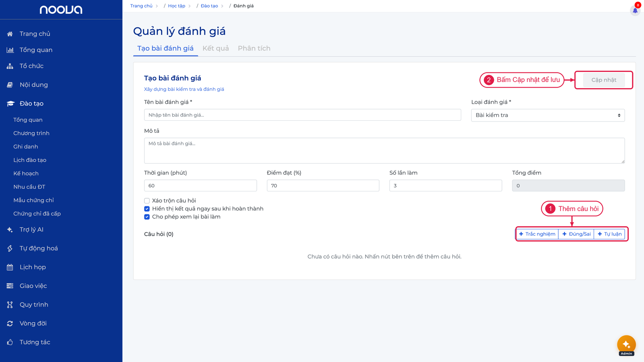
Task: Click the Giao việc list icon
Action: (x=10, y=286)
